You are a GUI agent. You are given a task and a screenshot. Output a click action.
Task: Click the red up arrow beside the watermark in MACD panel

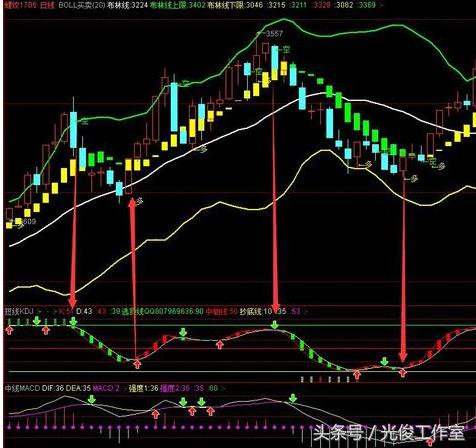click(x=430, y=442)
